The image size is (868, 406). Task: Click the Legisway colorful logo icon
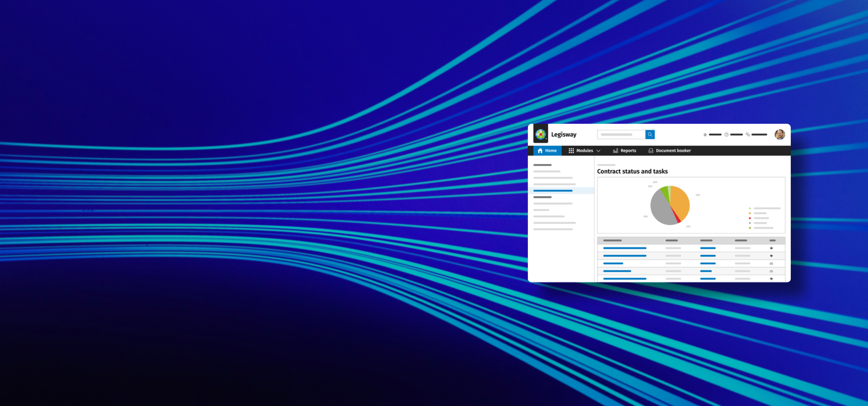(x=541, y=134)
